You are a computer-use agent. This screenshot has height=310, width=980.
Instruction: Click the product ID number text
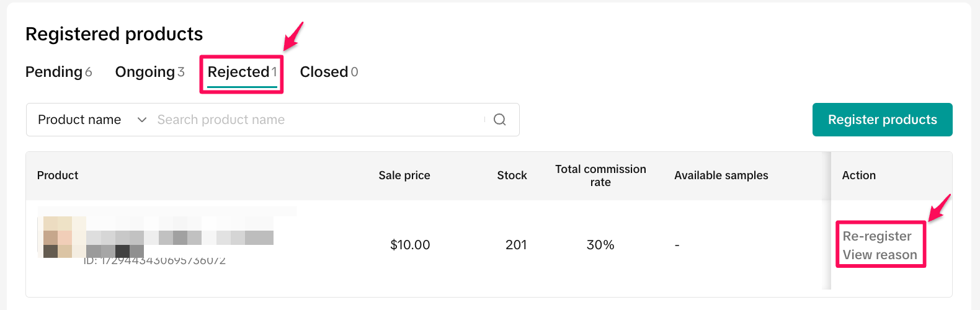pyautogui.click(x=155, y=261)
